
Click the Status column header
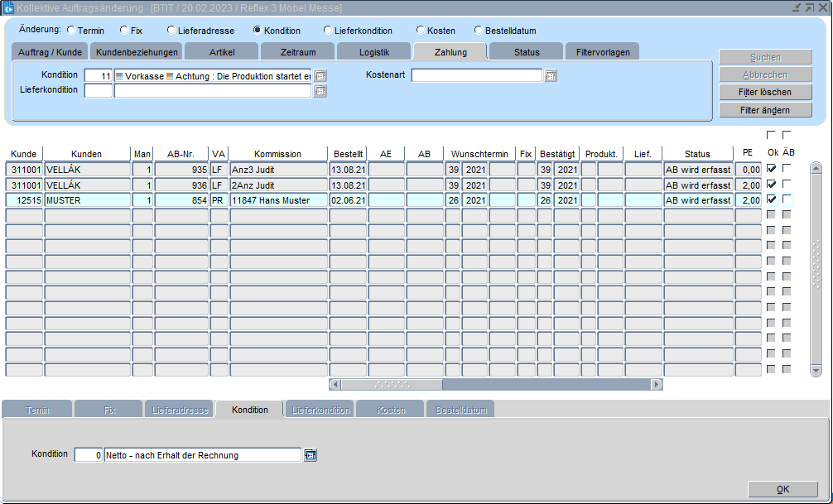(x=697, y=154)
